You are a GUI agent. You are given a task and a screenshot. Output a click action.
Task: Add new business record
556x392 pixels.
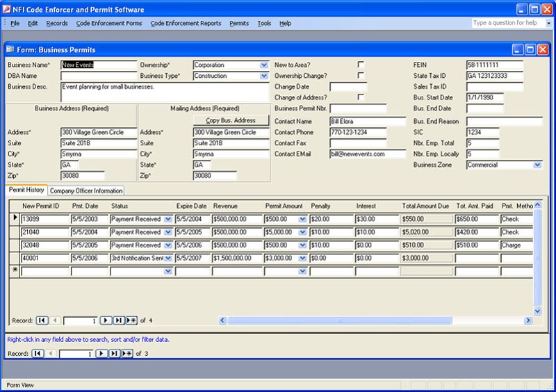(127, 353)
